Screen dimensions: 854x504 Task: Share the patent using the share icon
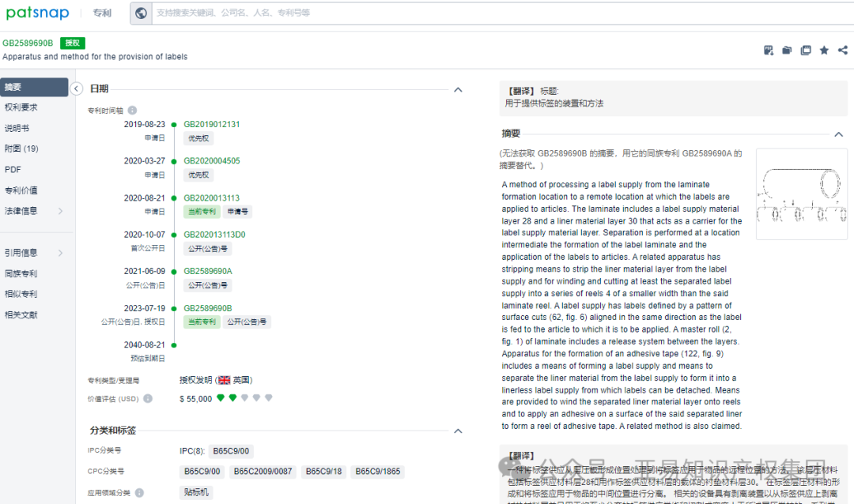(x=842, y=50)
